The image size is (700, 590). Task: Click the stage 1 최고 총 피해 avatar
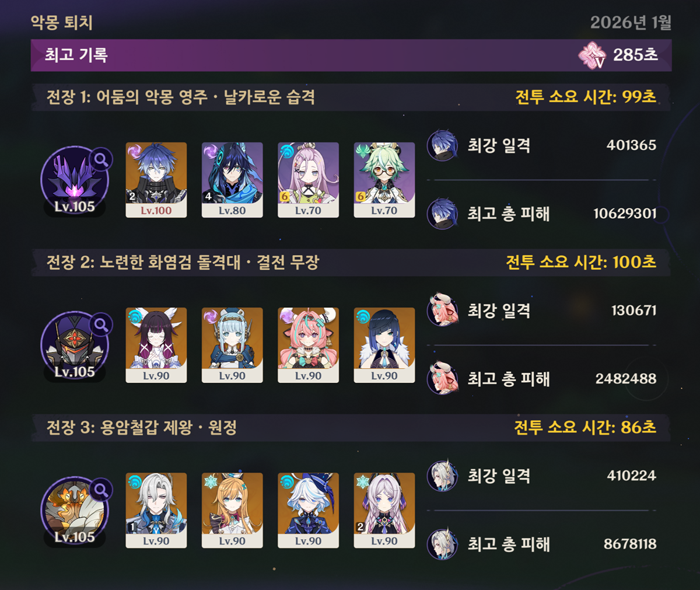point(442,214)
